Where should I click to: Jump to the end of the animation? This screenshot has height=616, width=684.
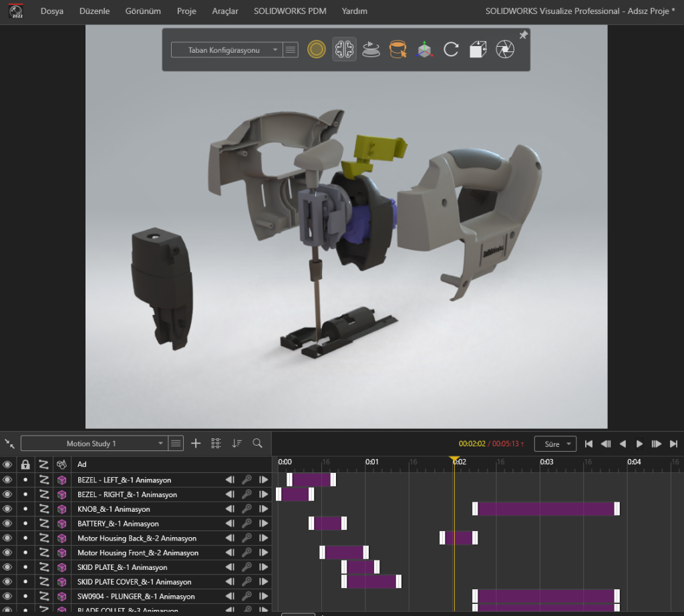673,444
